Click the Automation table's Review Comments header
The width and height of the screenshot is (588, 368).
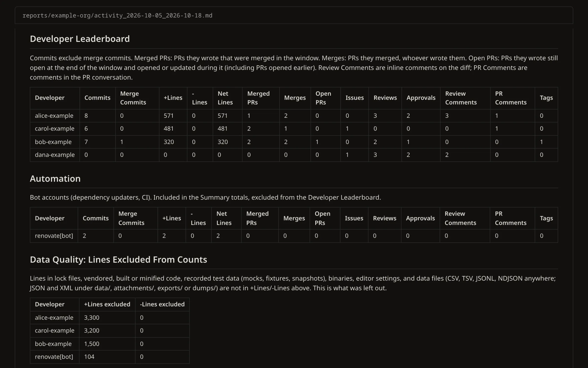point(460,218)
